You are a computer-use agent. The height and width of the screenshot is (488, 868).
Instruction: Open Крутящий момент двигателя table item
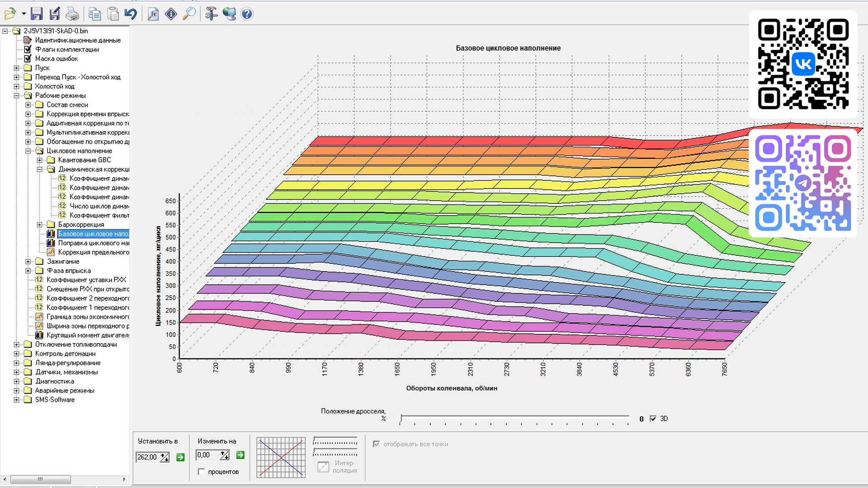click(x=88, y=335)
